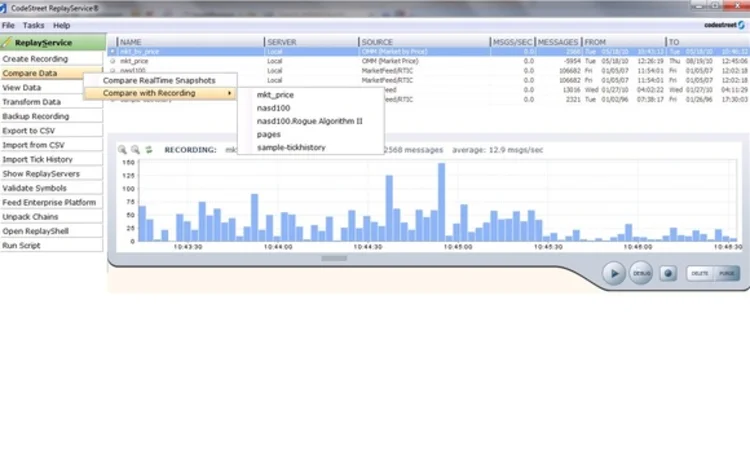The image size is (750, 463).
Task: Choose pages from the recording comparison list
Action: pyautogui.click(x=268, y=134)
